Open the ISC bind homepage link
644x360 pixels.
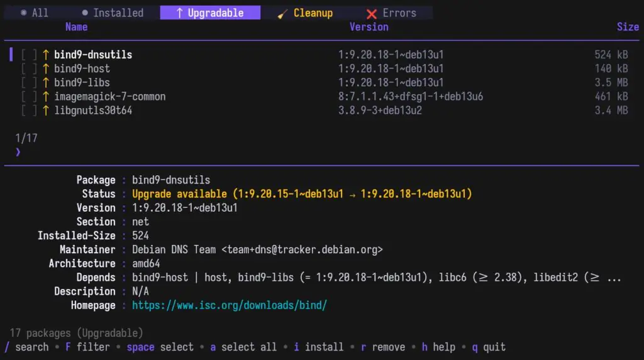pos(229,305)
